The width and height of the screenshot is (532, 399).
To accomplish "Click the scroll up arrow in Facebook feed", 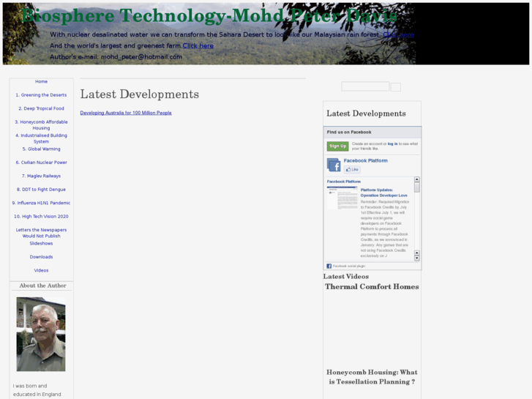I will [417, 179].
